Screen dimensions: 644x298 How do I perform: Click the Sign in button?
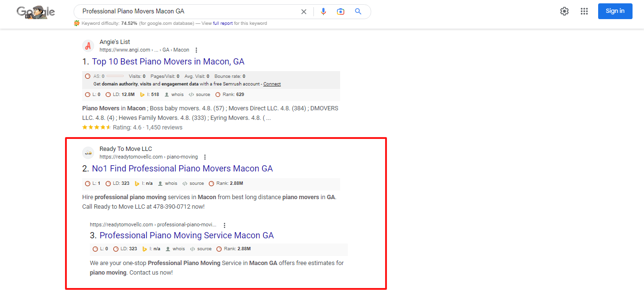point(615,11)
